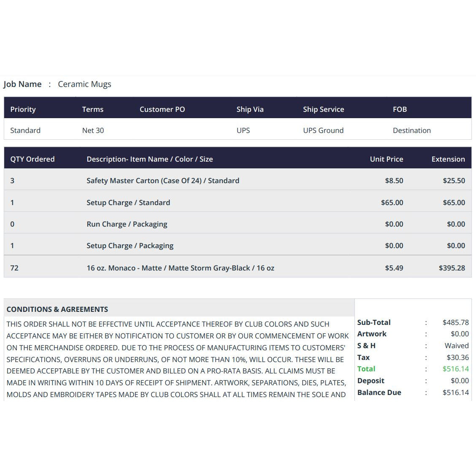Select the Priority column header
Image resolution: width=476 pixels, height=476 pixels.
point(23,109)
